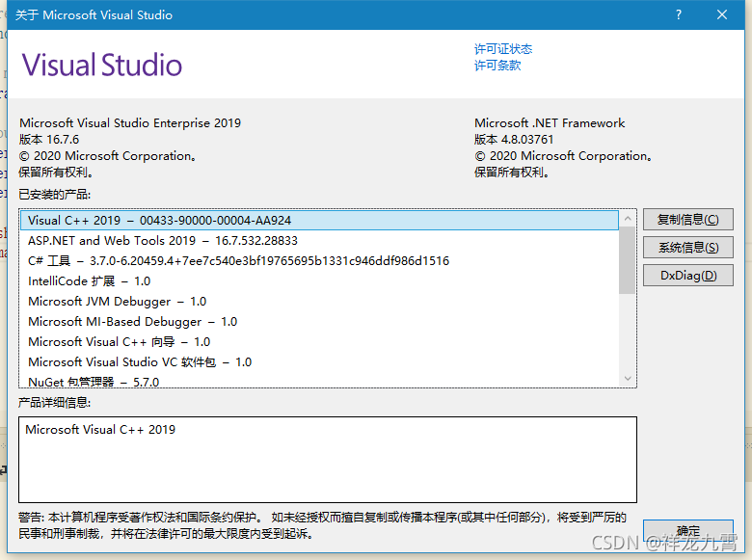Click the Microsoft .NET Framework text
Viewport: 752px width, 560px height.
(x=550, y=123)
